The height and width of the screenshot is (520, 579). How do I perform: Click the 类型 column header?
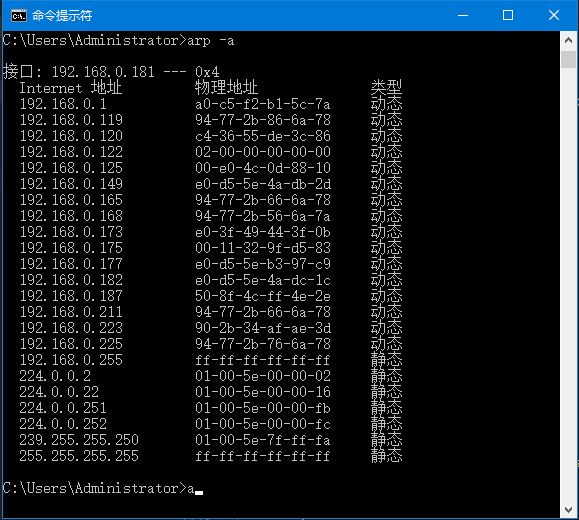[386, 88]
